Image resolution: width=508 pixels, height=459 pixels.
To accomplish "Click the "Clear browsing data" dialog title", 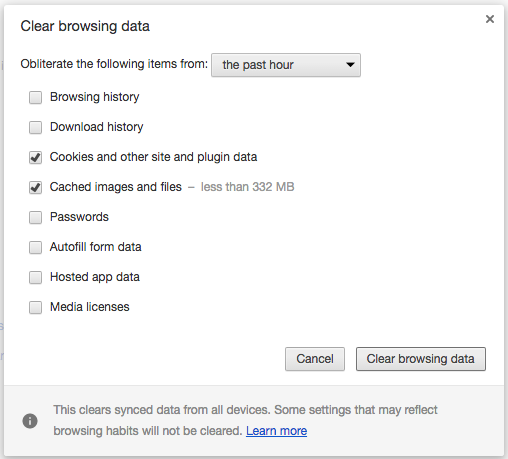I will coord(85,26).
